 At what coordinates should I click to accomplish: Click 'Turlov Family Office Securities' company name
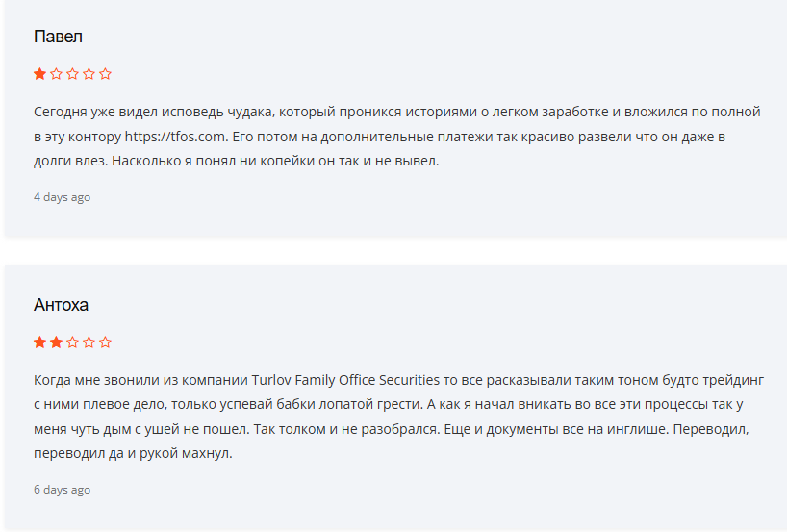point(345,380)
